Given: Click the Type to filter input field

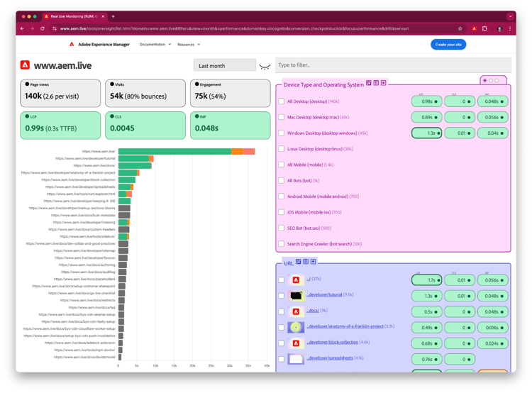Looking at the screenshot, I should pos(393,65).
